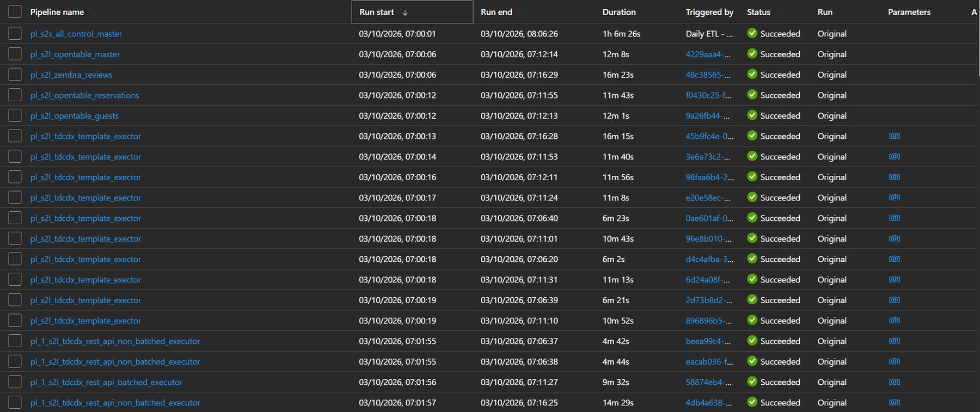The width and height of the screenshot is (980, 412).
Task: Open triggered-by link 4229aaa4
Action: [708, 54]
